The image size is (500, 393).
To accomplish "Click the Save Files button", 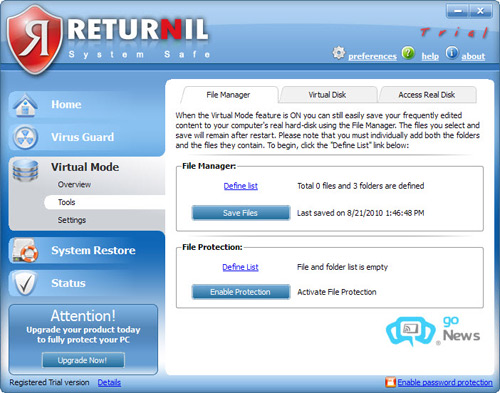I will point(241,213).
